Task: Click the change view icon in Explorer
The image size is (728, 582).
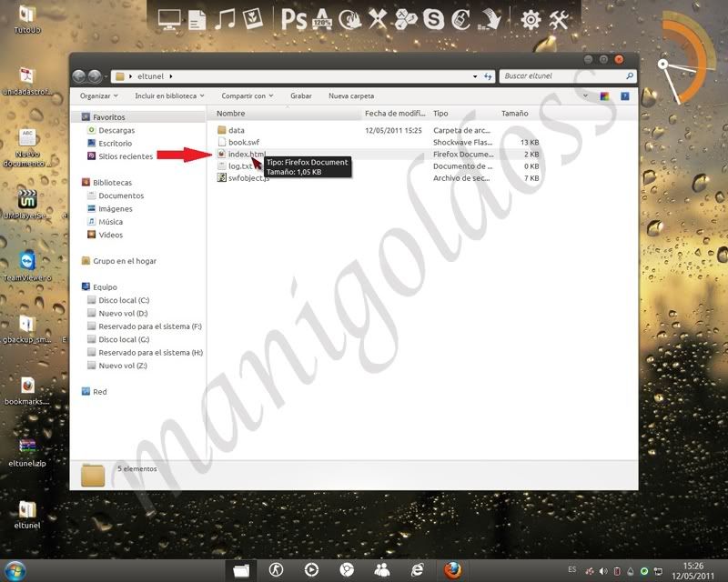Action: coord(604,96)
